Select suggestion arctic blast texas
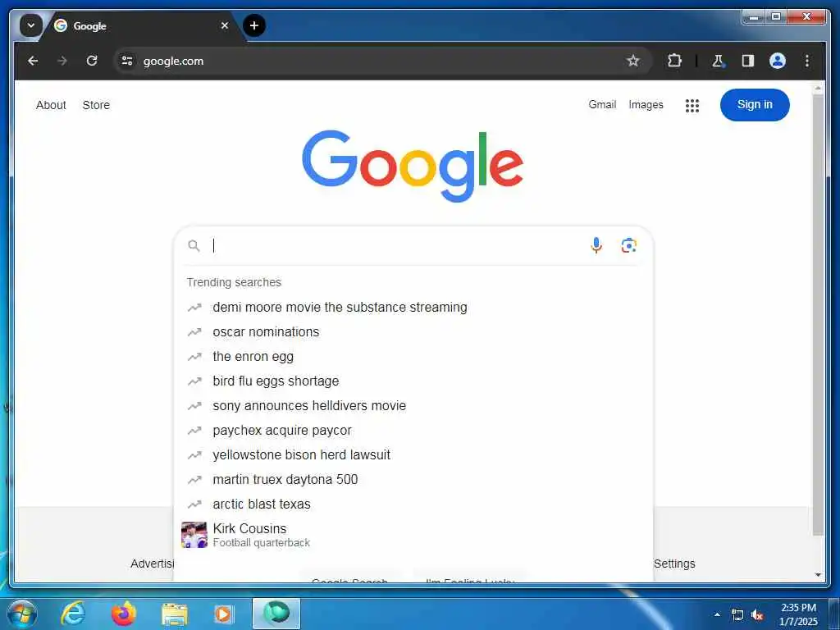Image resolution: width=840 pixels, height=630 pixels. [413, 504]
